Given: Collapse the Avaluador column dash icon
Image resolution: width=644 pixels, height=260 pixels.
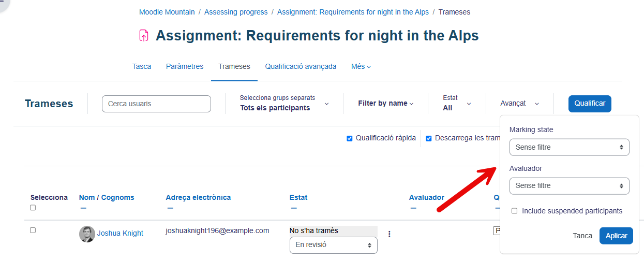Looking at the screenshot, I should (x=413, y=208).
